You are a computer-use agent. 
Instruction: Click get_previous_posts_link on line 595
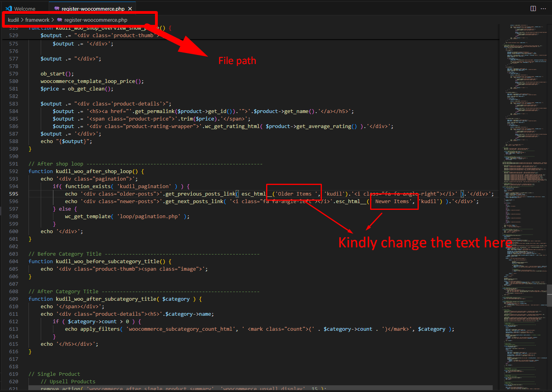[x=200, y=194]
